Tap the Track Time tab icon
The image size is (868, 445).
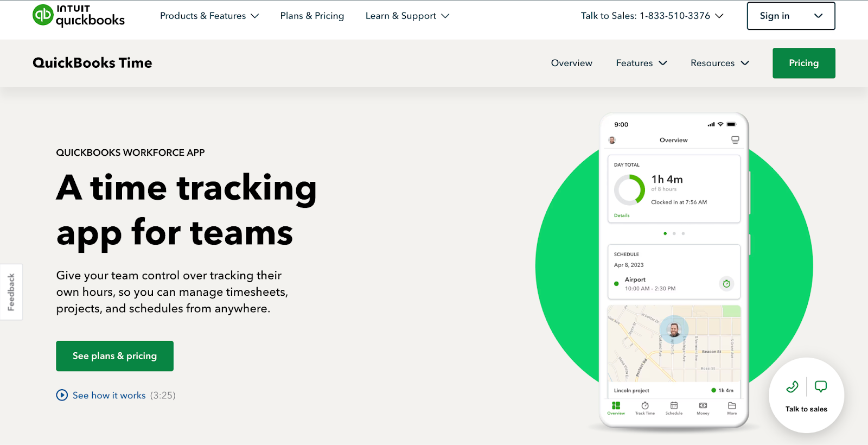click(x=645, y=408)
